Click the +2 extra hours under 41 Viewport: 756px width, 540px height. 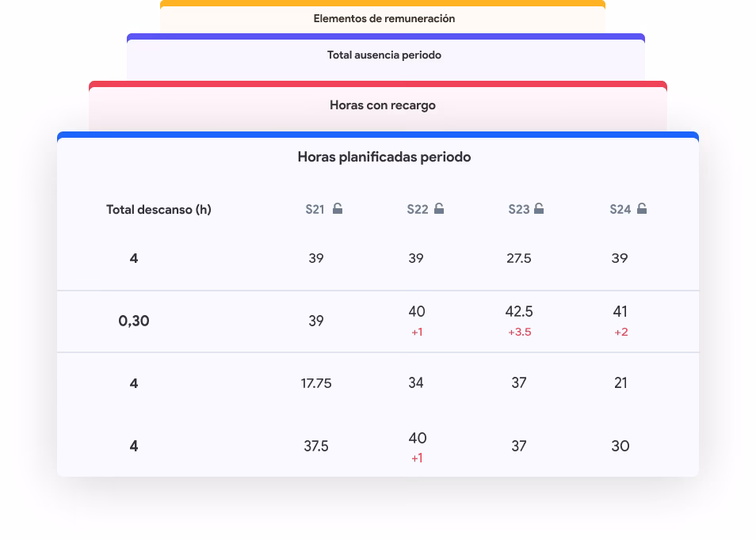tap(621, 332)
